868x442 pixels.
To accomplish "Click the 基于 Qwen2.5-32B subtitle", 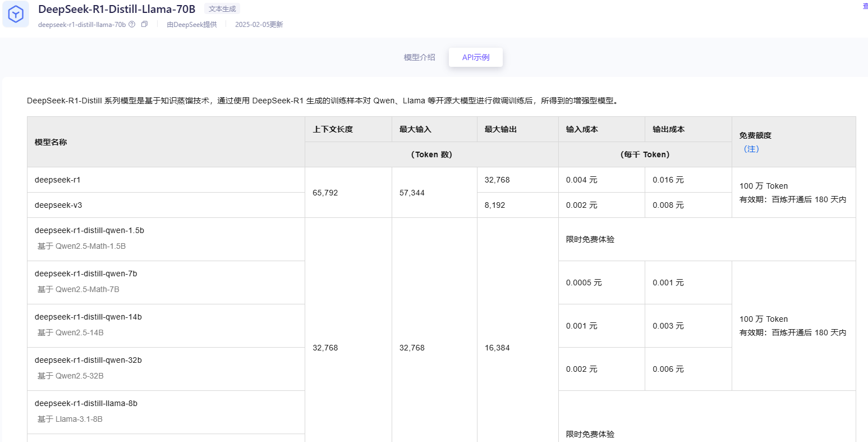I will (70, 376).
